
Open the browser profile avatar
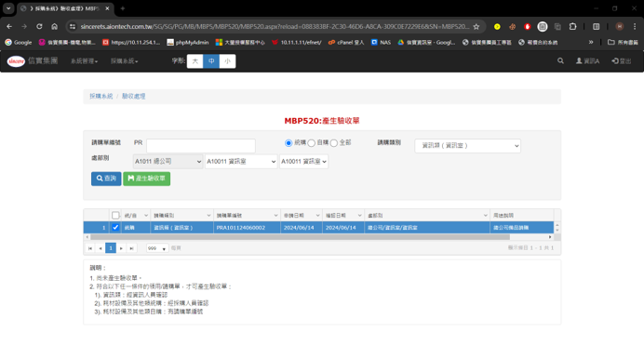coord(620,27)
